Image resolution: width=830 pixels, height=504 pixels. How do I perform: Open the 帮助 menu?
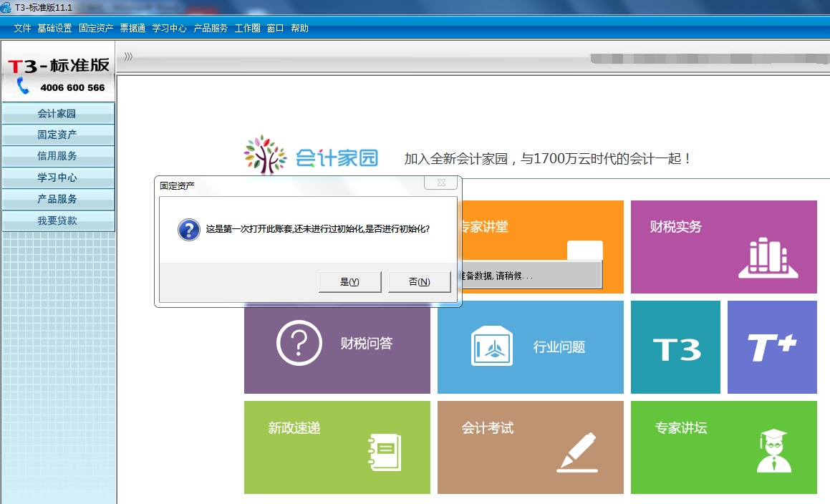click(x=299, y=28)
